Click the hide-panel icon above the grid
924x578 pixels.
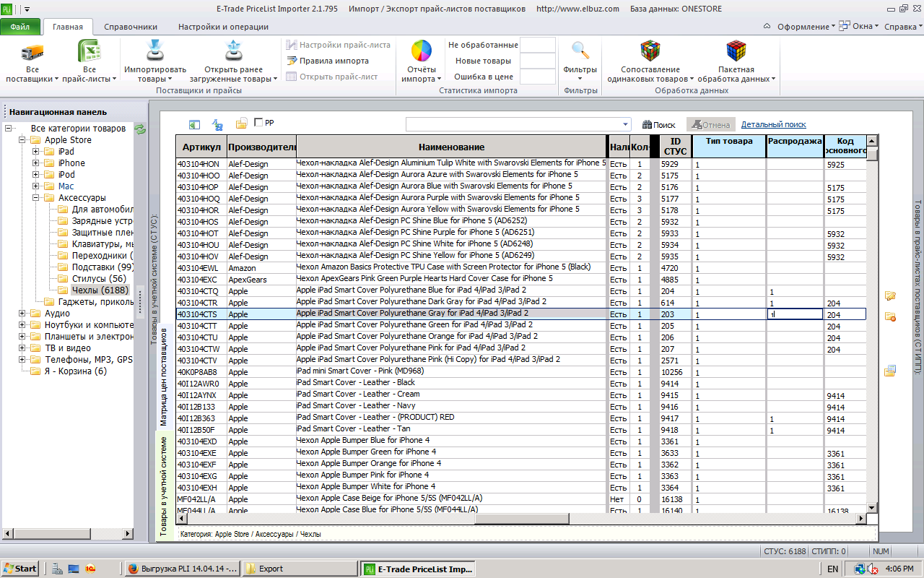click(194, 124)
